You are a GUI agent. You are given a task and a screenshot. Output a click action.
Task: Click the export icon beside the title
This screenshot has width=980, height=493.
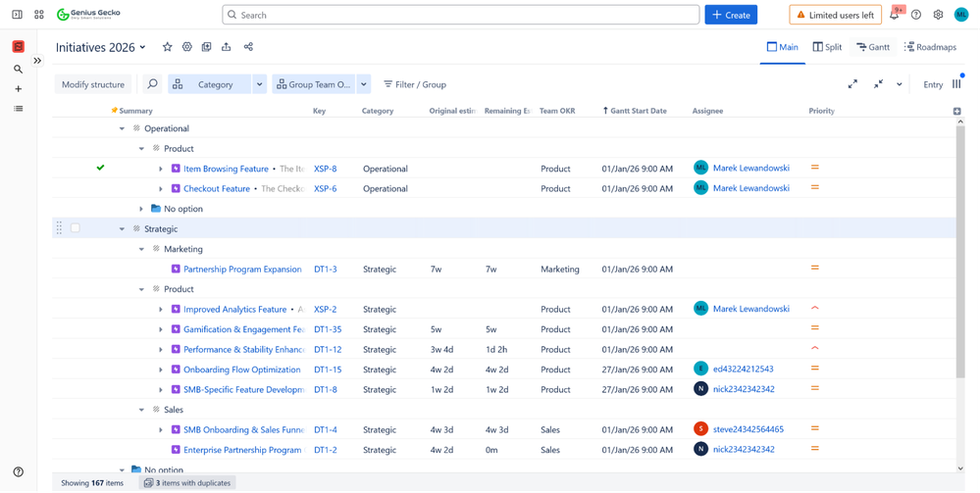point(227,47)
